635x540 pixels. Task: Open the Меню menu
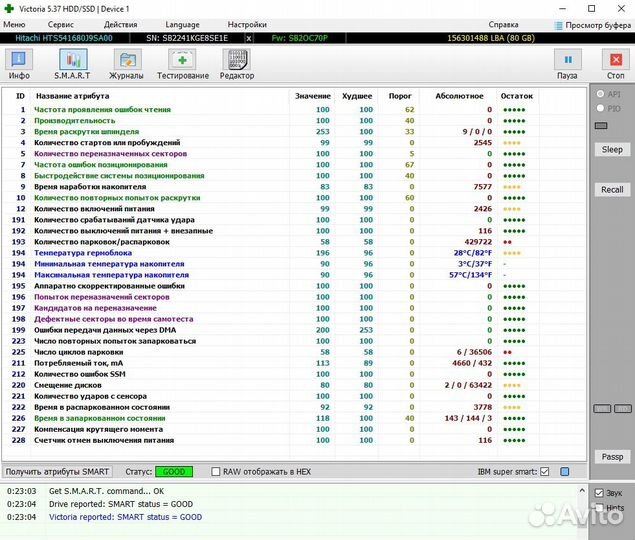(15, 24)
